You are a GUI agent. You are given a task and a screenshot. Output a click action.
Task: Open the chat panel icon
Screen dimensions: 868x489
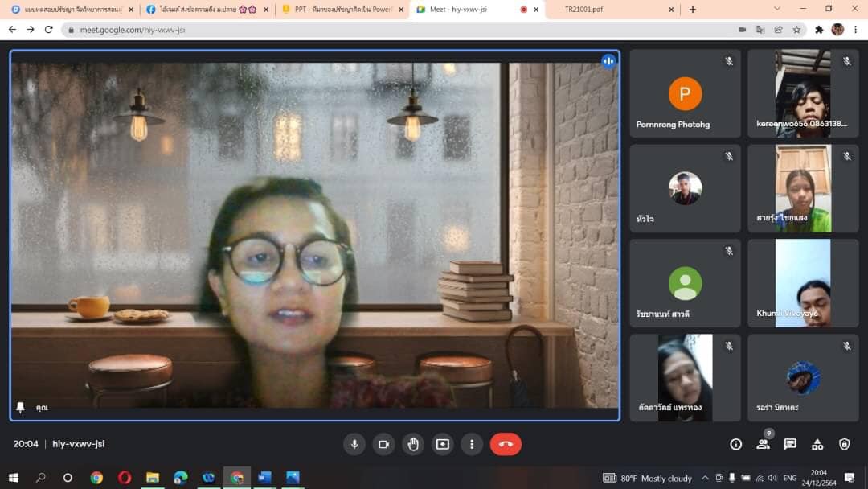[x=790, y=444]
